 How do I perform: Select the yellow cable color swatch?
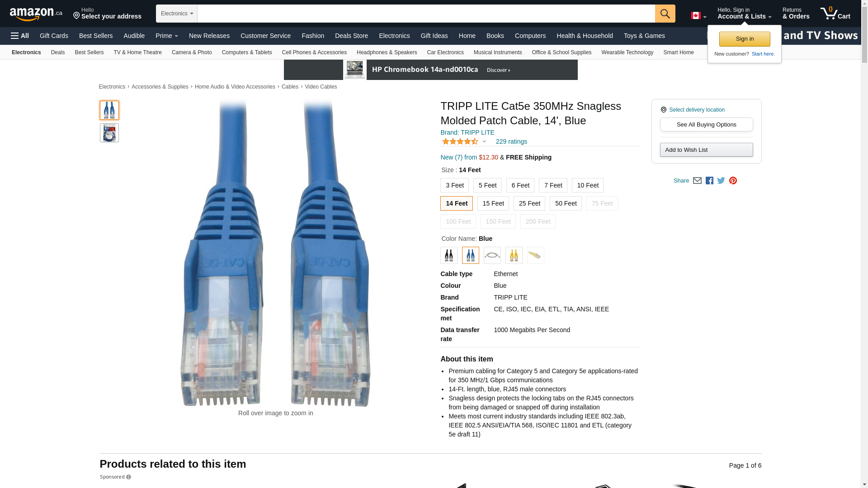click(x=514, y=255)
